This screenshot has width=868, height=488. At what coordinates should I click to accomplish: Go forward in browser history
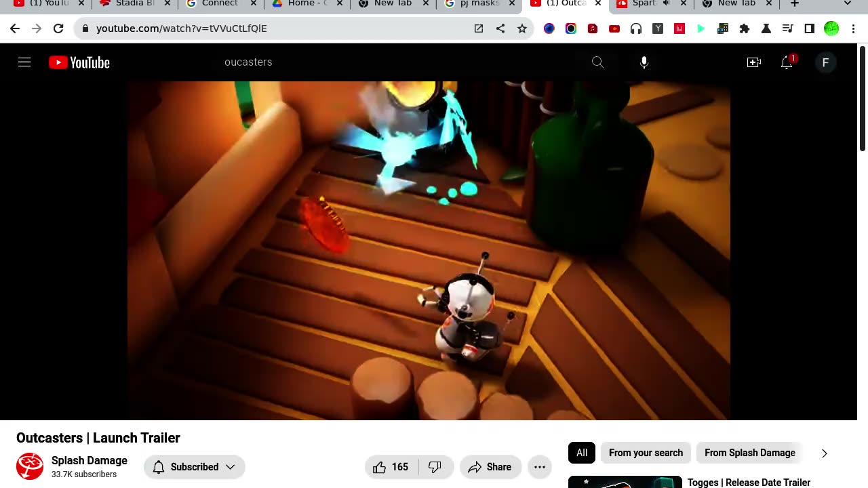point(37,28)
